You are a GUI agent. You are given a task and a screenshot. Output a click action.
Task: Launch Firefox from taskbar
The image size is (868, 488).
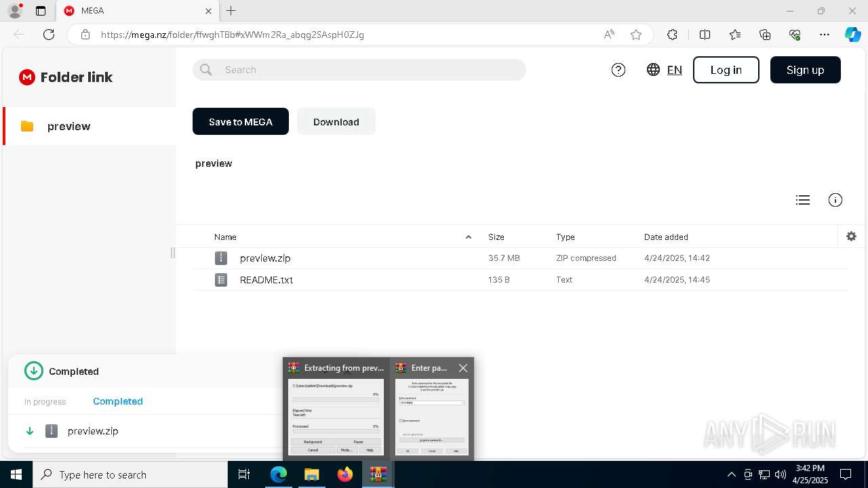(x=345, y=474)
